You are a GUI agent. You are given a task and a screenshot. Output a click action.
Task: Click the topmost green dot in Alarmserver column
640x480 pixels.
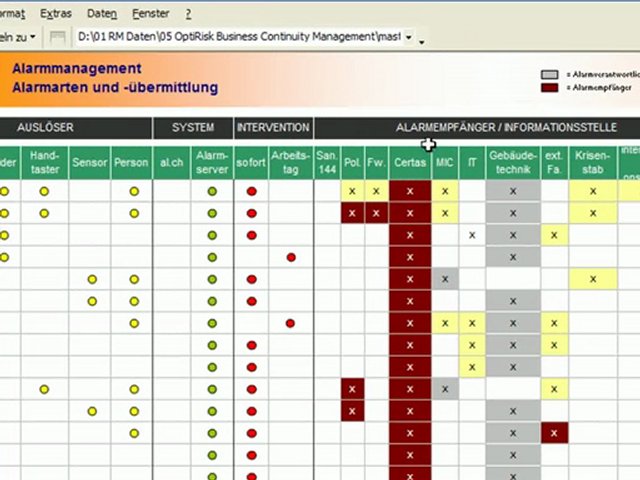coord(212,190)
